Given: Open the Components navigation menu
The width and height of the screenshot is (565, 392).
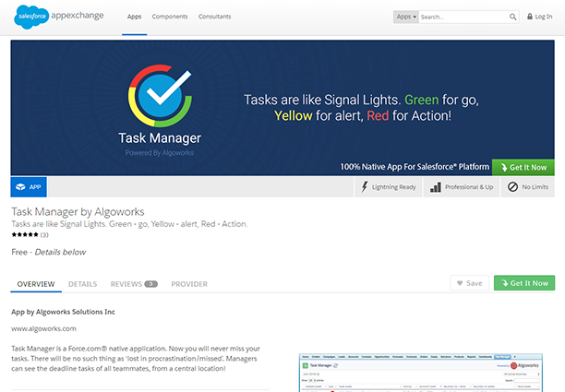Looking at the screenshot, I should pos(170,17).
